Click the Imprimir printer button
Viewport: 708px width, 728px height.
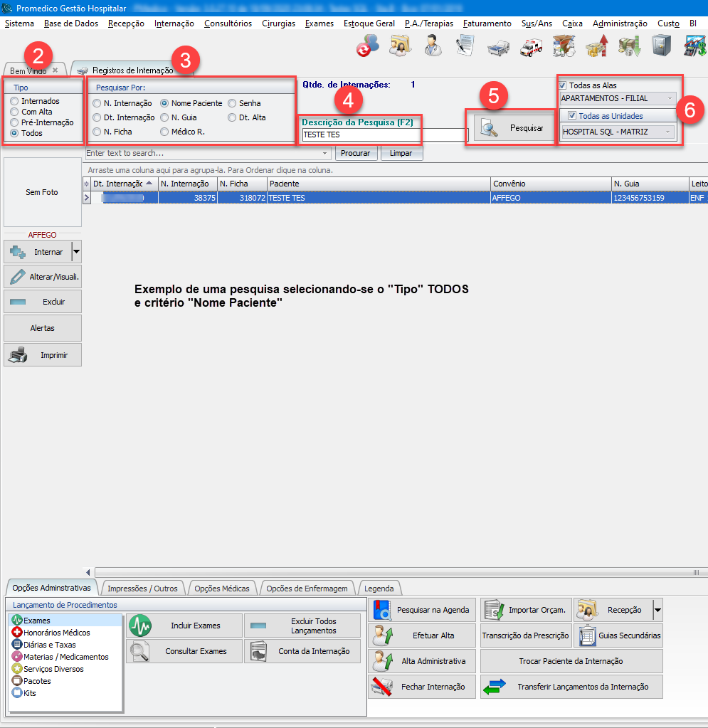click(43, 354)
